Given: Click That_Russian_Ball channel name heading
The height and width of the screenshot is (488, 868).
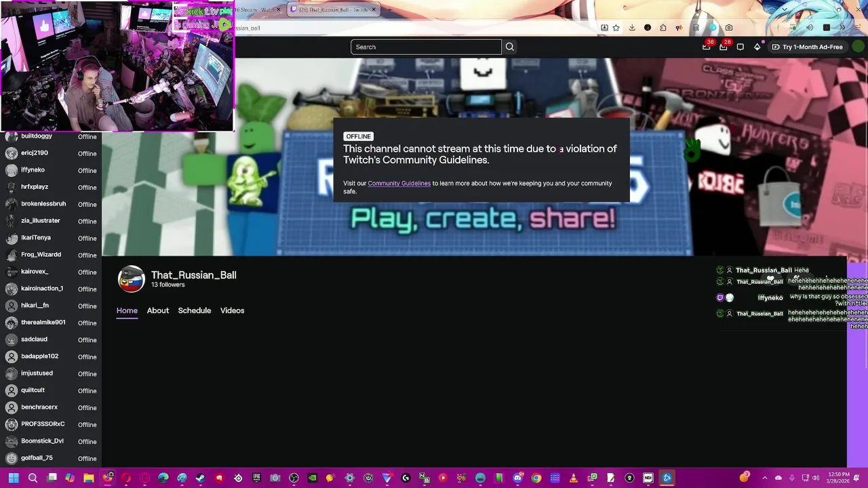Looking at the screenshot, I should pos(194,274).
